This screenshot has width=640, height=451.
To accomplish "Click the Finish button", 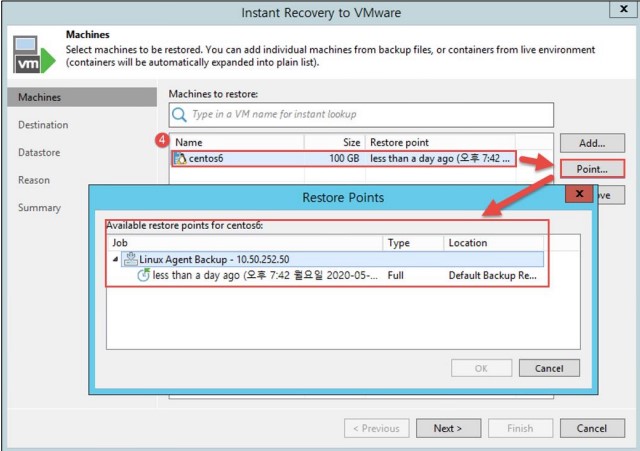I will (520, 428).
